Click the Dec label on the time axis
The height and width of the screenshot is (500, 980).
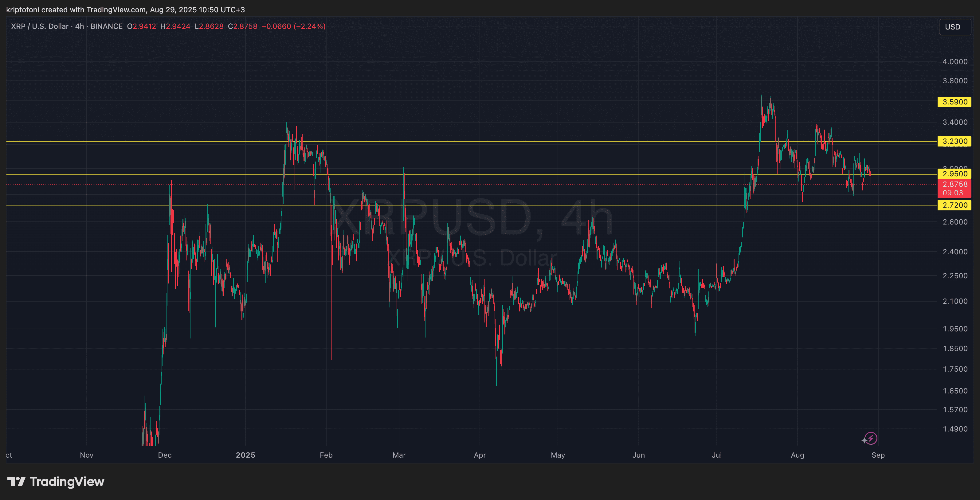[x=165, y=455]
